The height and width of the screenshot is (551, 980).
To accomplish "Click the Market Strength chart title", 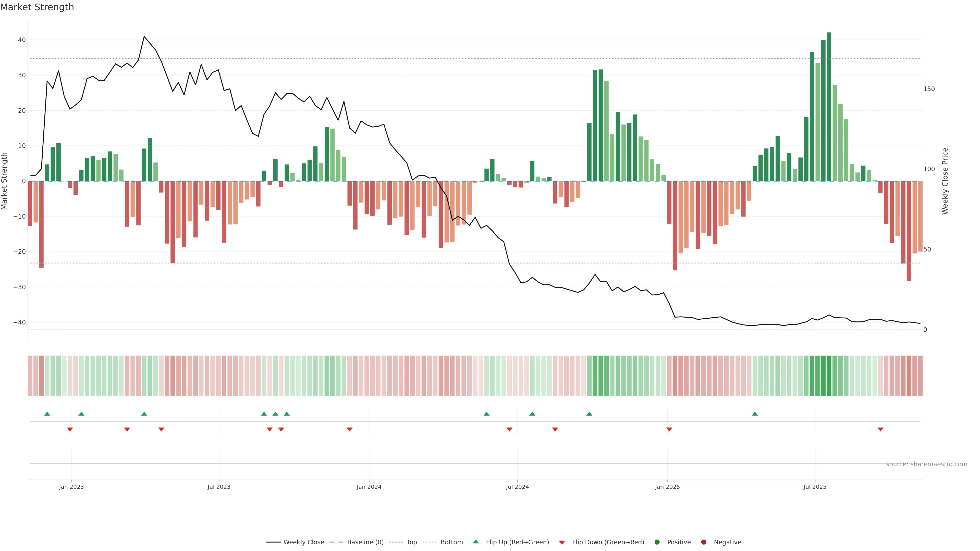I will click(37, 7).
